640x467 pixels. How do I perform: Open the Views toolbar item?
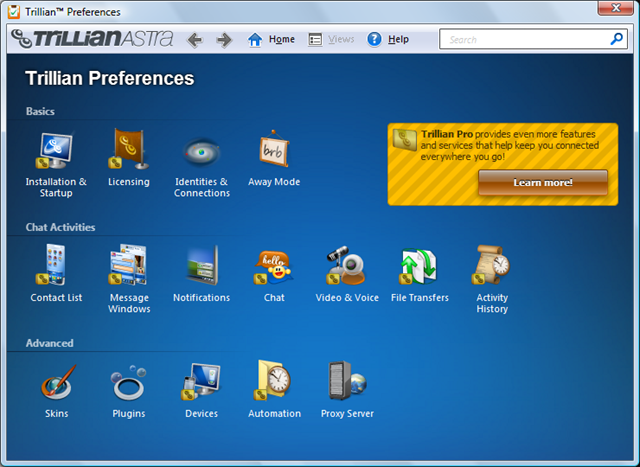coord(331,39)
